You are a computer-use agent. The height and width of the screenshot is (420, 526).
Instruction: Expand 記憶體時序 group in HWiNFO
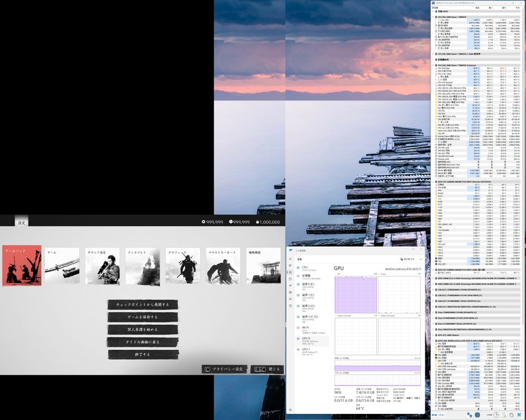point(433,60)
